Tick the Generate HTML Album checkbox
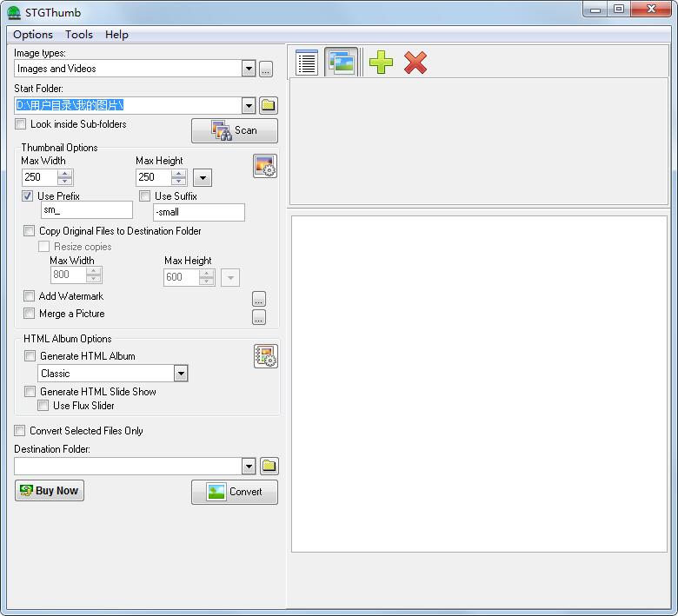678x616 pixels. point(30,356)
